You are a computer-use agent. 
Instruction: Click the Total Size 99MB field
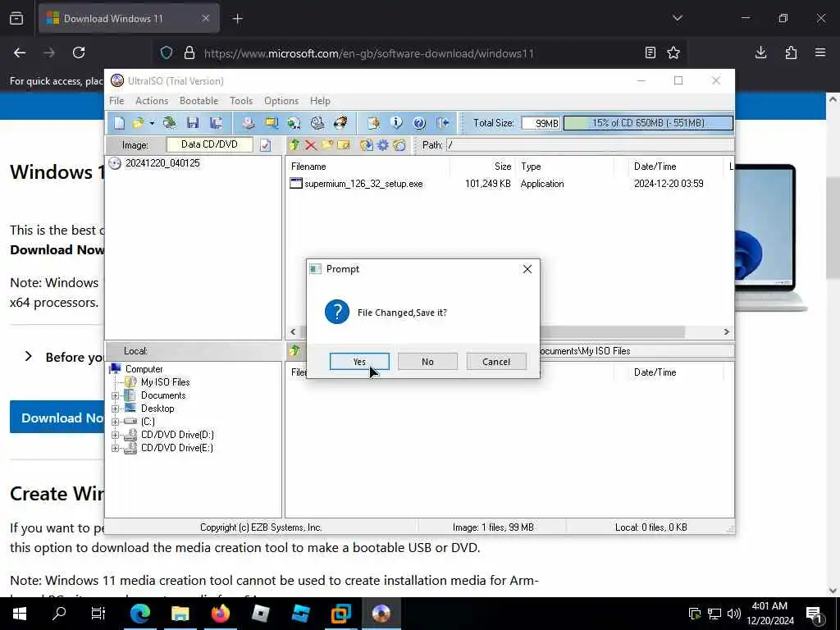[x=541, y=123]
